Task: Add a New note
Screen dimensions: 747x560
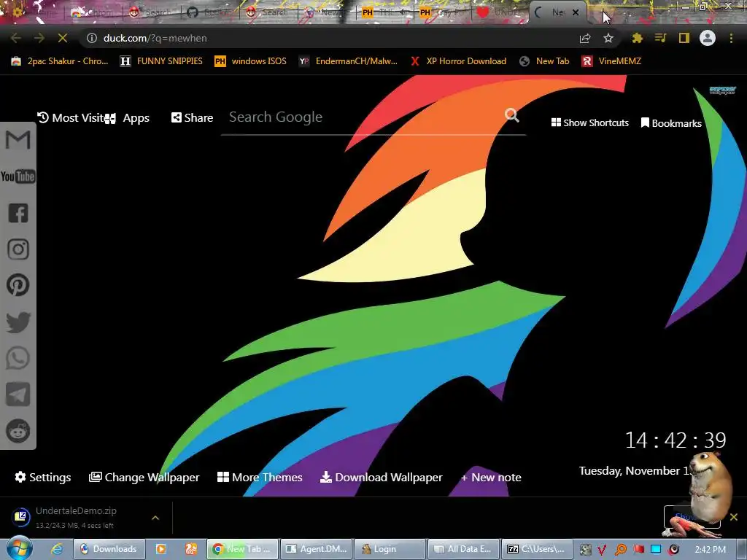Action: pyautogui.click(x=491, y=477)
